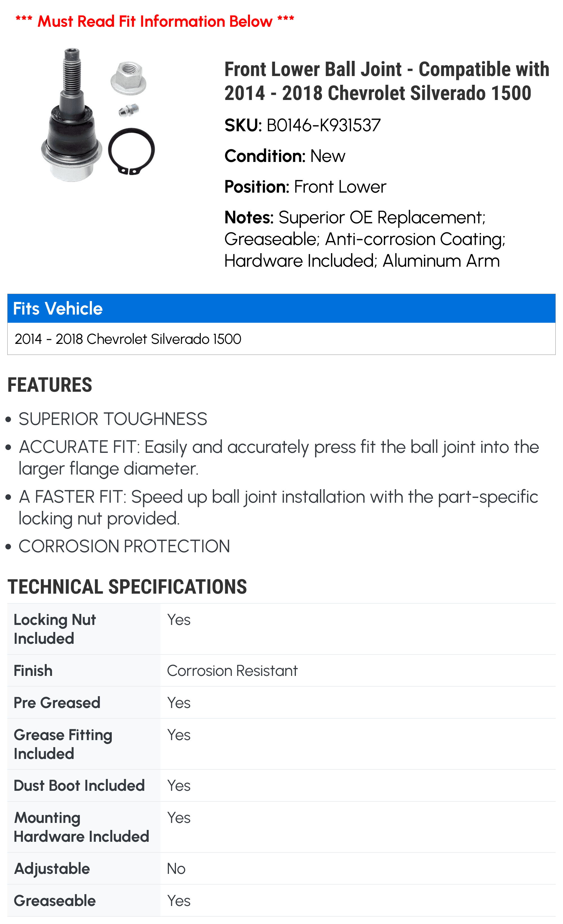Click the Front Lower Ball Joint title
Screen dimensions: 563x924
coord(387,81)
